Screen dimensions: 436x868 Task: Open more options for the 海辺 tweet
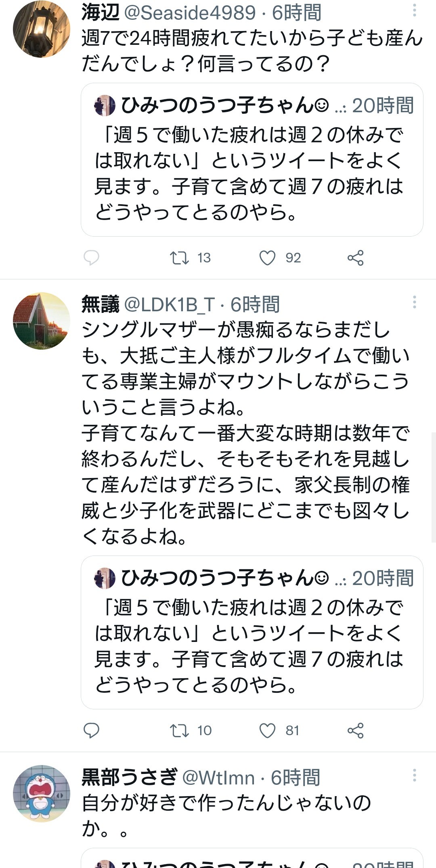click(414, 10)
